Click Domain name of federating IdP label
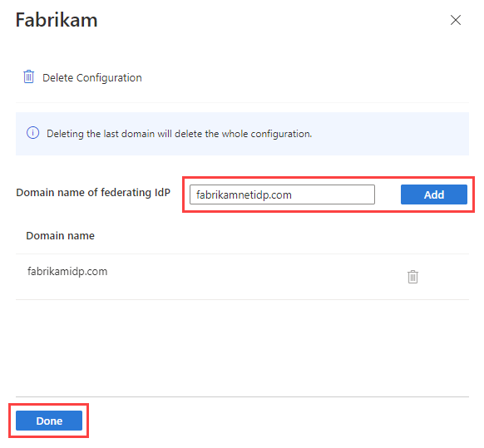The image size is (484, 448). 93,193
